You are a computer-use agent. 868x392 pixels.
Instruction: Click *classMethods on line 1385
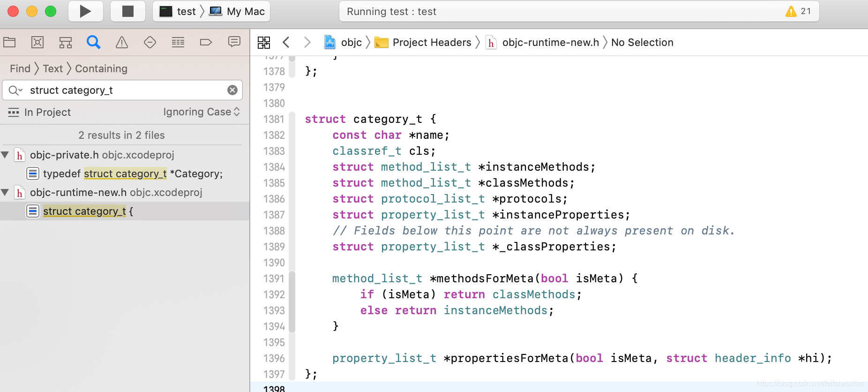[x=523, y=183]
